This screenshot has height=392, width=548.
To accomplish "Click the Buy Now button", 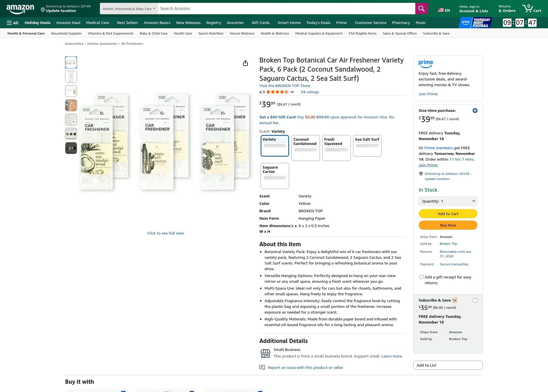I will [x=448, y=225].
